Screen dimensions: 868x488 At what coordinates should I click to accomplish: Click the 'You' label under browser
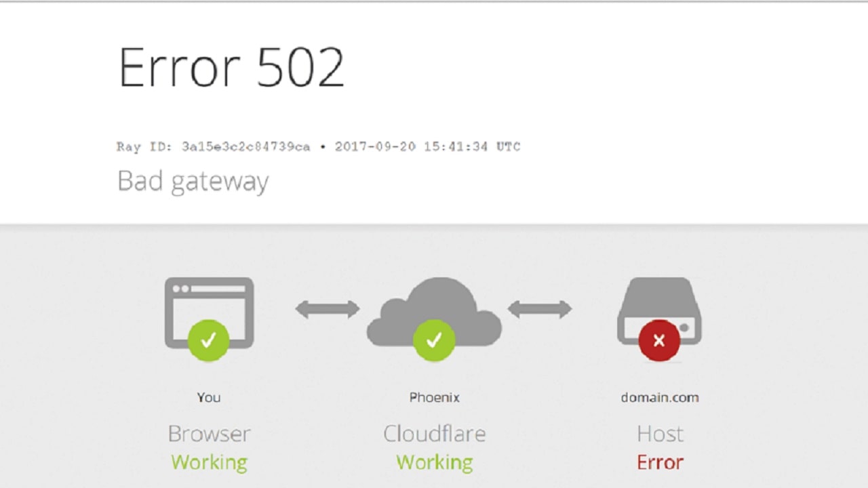point(209,398)
